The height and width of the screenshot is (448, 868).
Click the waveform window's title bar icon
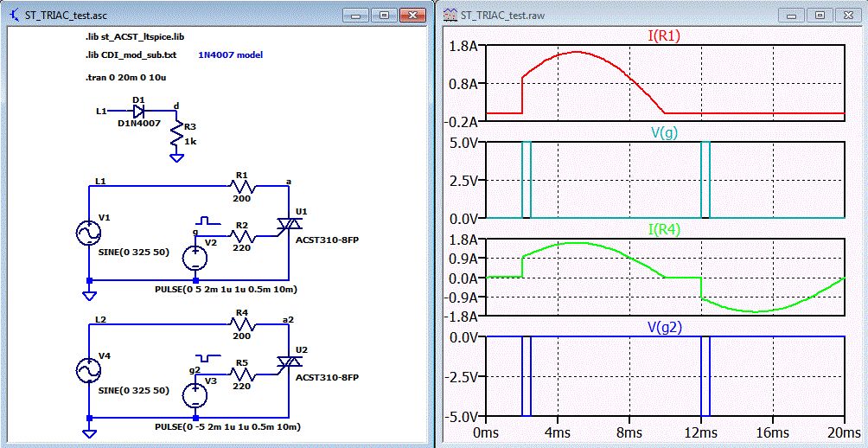pos(450,15)
